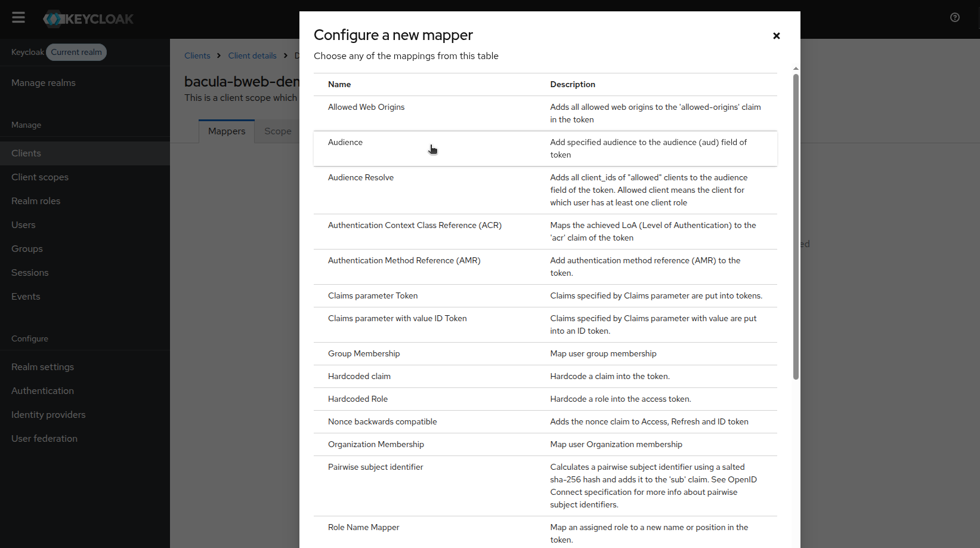980x548 pixels.
Task: Select Pairwise subject identifier mapper
Action: coord(375,467)
